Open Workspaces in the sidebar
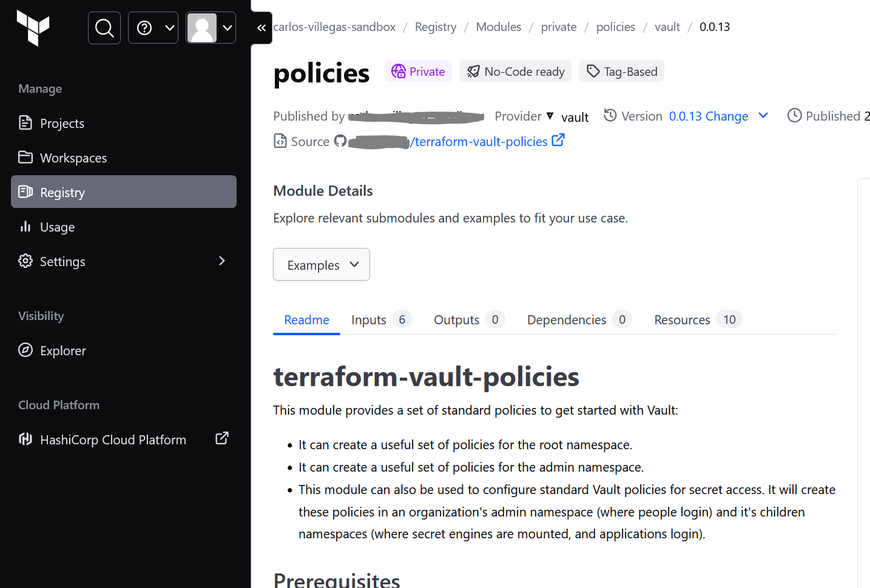Screen dimensions: 870x588 [x=124, y=158]
